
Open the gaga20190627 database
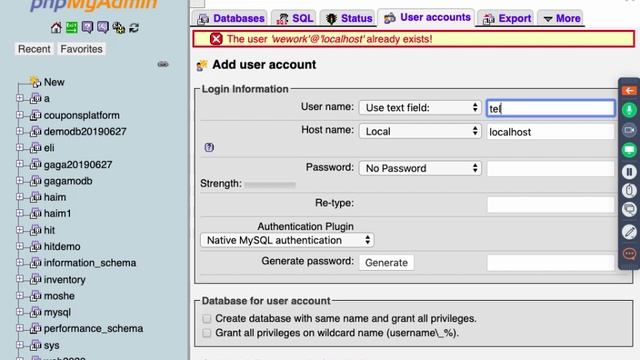coord(78,164)
